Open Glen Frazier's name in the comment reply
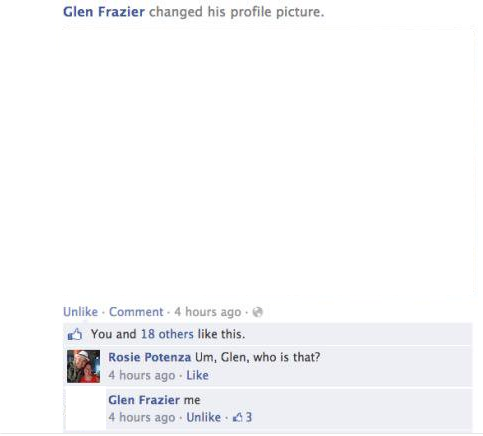The image size is (483, 436). (x=144, y=400)
